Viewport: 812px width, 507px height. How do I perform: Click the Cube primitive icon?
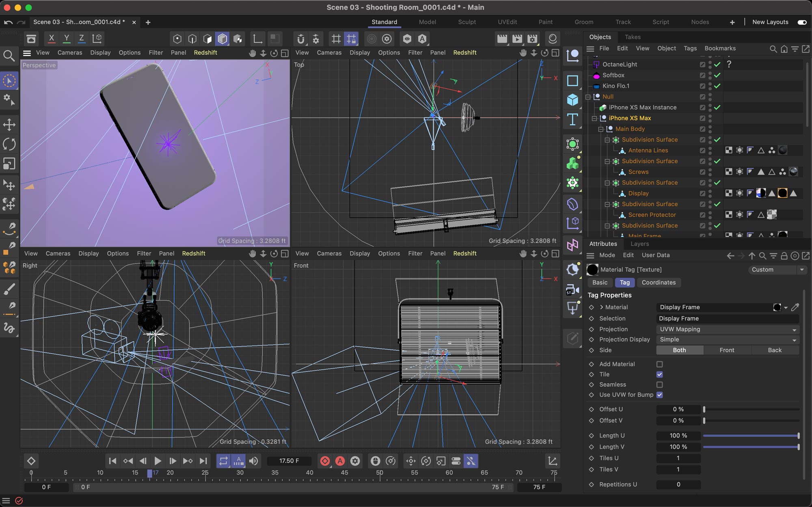tap(572, 100)
